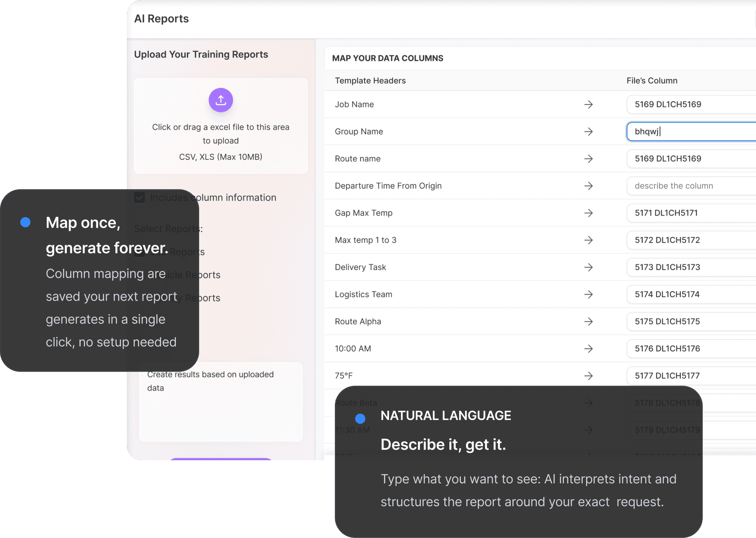Screen dimensions: 756x538
Task: Toggle the Includes column information checkbox
Action: tap(140, 197)
